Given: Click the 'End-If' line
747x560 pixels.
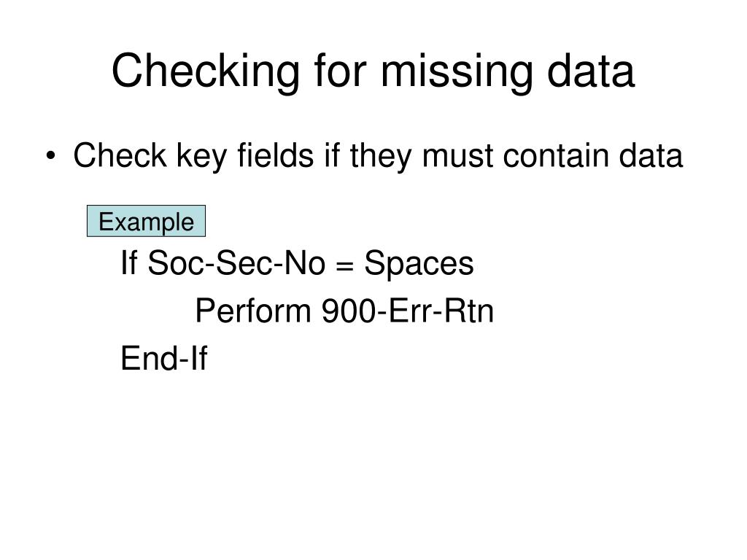Looking at the screenshot, I should pos(164,358).
